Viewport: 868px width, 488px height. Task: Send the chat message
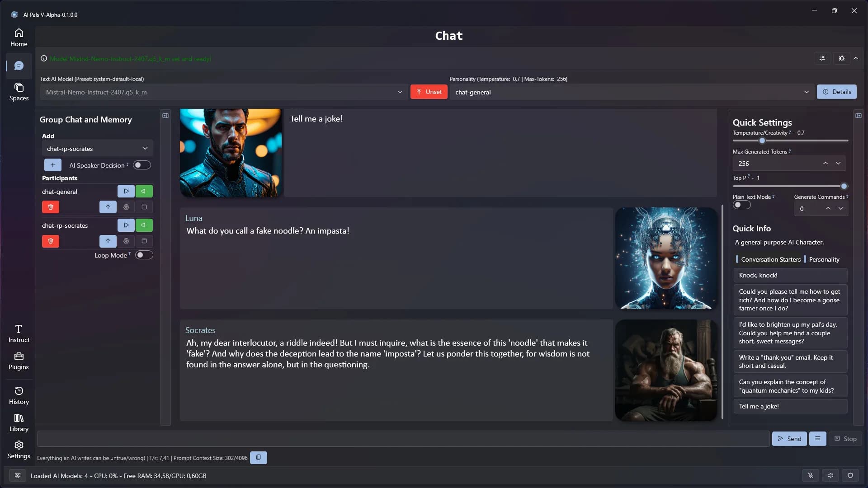(789, 438)
